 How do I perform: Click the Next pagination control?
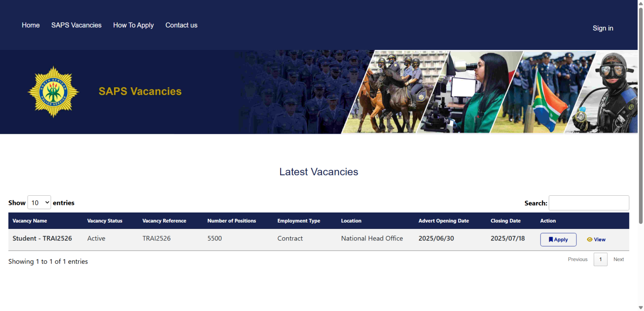click(618, 259)
